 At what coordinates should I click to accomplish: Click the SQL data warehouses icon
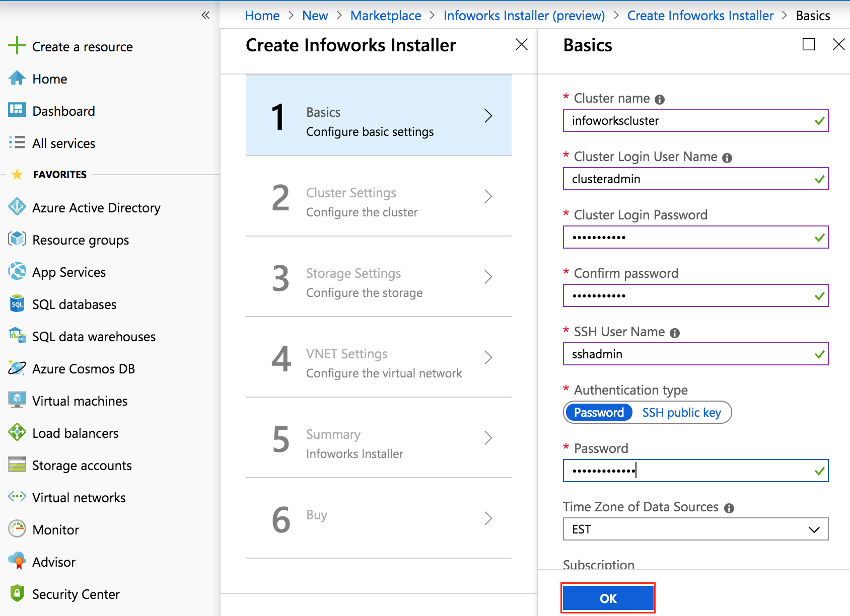(17, 335)
